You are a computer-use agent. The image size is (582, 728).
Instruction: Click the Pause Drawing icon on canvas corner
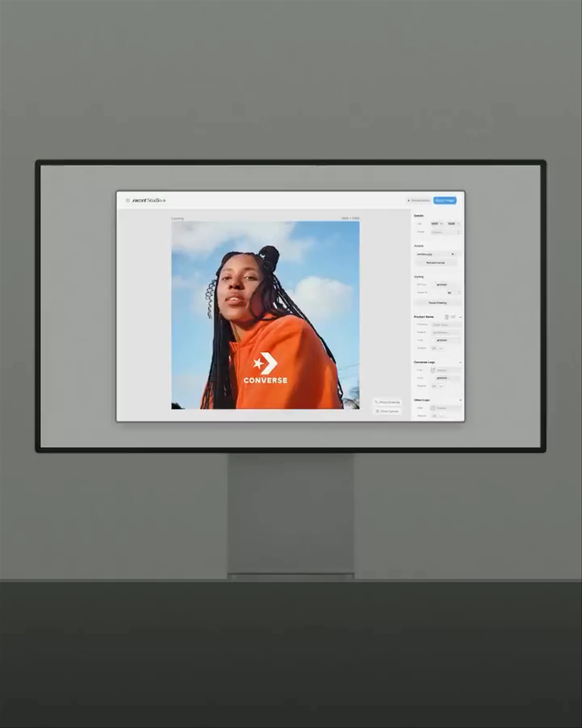[376, 402]
